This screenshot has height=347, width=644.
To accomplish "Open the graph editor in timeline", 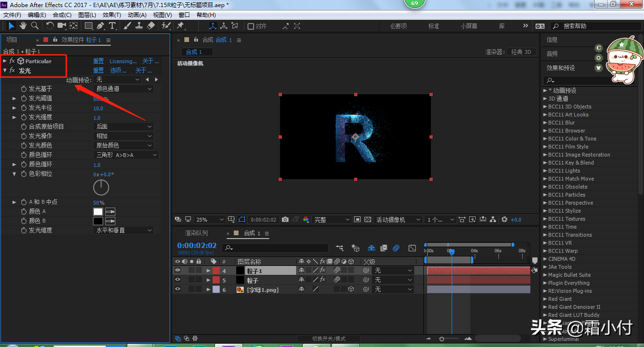I will (x=412, y=248).
